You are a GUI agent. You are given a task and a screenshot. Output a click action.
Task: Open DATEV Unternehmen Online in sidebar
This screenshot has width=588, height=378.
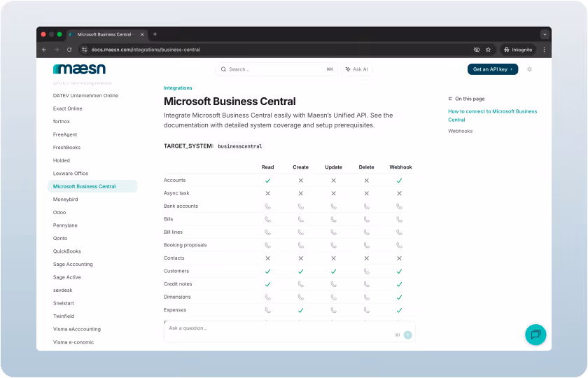[x=85, y=96]
